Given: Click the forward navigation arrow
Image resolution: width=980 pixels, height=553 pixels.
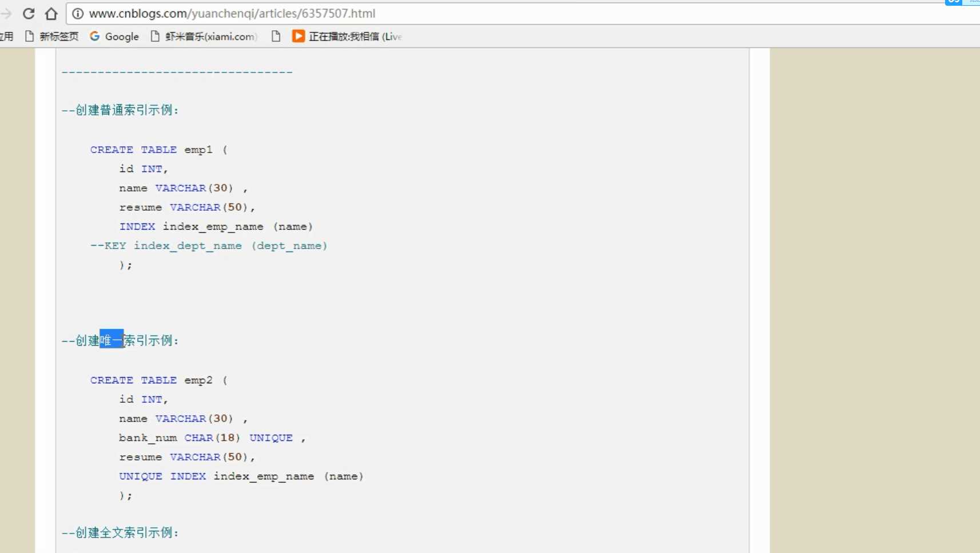Looking at the screenshot, I should click(6, 13).
